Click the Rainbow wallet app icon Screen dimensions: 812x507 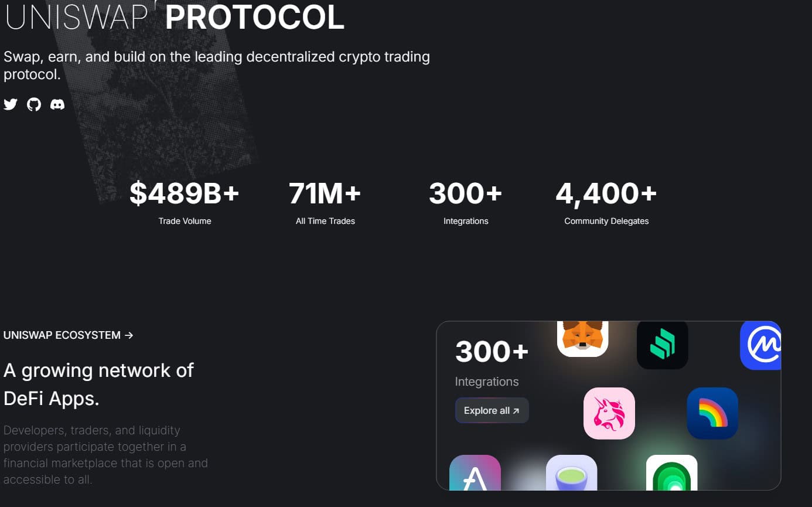[x=712, y=413]
